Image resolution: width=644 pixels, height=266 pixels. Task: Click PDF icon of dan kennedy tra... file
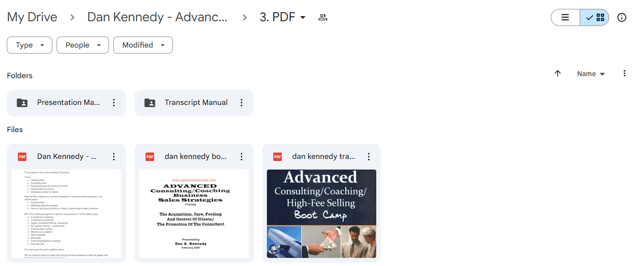click(x=278, y=156)
